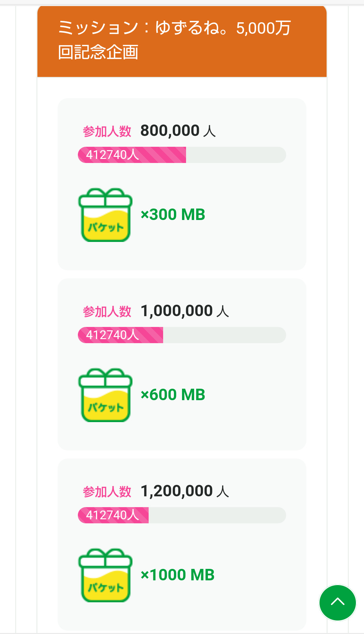The image size is (364, 634).
Task: Tap 412740人 count in the second progress bar
Action: pos(113,335)
